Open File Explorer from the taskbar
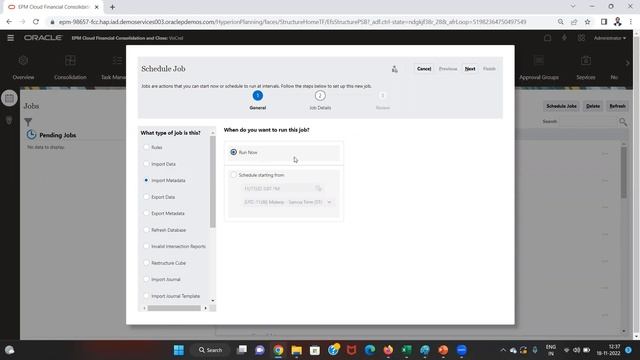This screenshot has width=640, height=360. pos(297,350)
